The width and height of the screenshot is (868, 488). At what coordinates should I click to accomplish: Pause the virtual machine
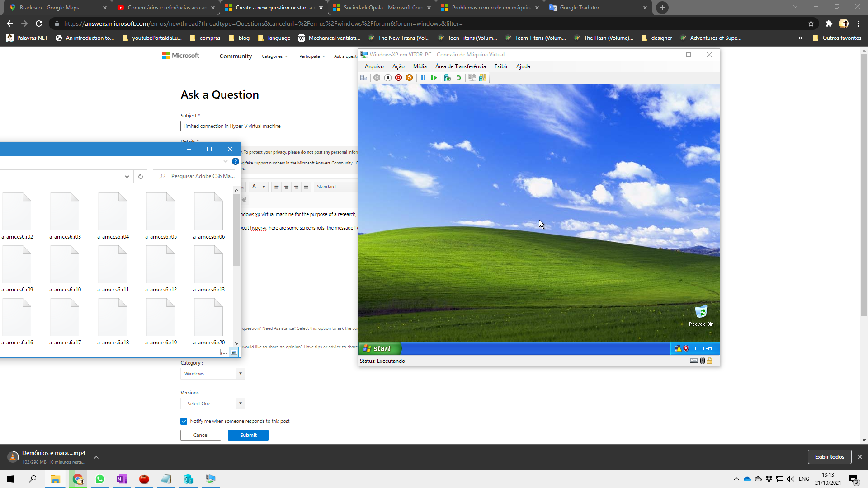(423, 78)
